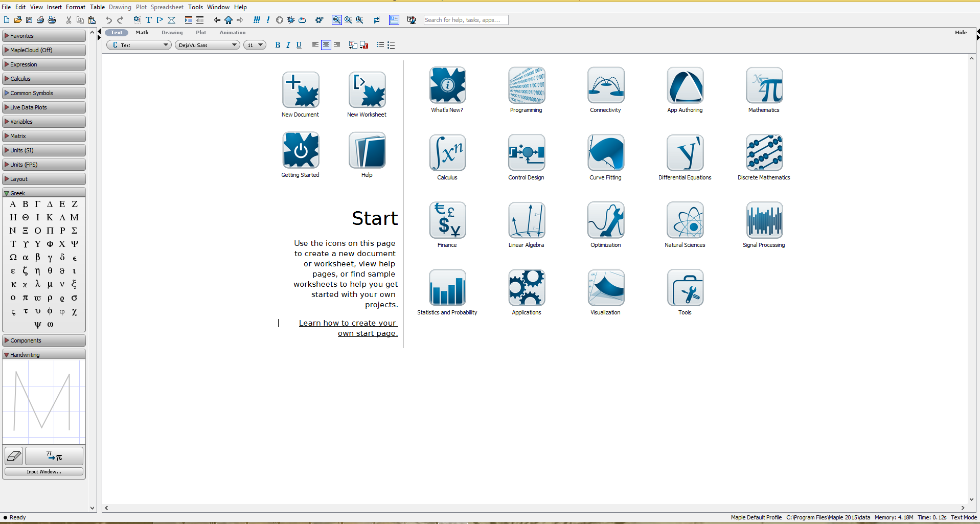Click handwriting eraser button
This screenshot has width=980, height=524.
pos(14,456)
